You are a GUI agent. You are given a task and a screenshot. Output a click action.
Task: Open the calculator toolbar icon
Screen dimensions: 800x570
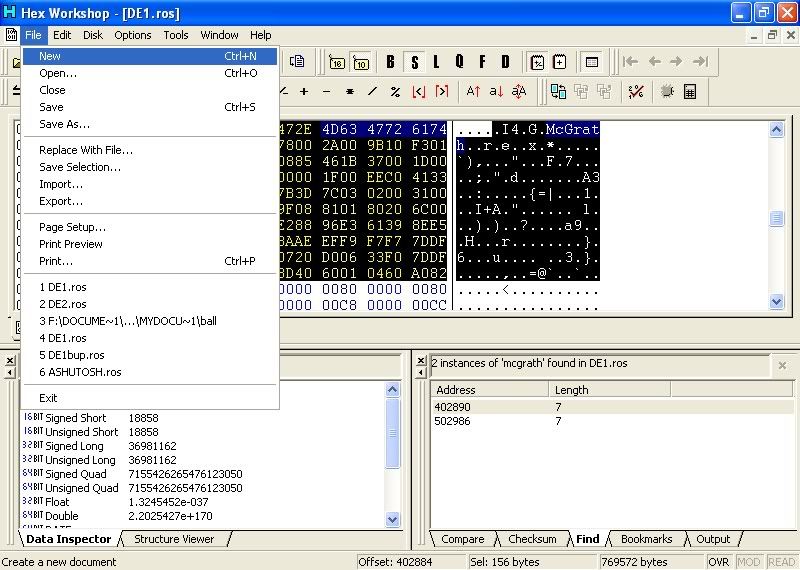point(690,92)
